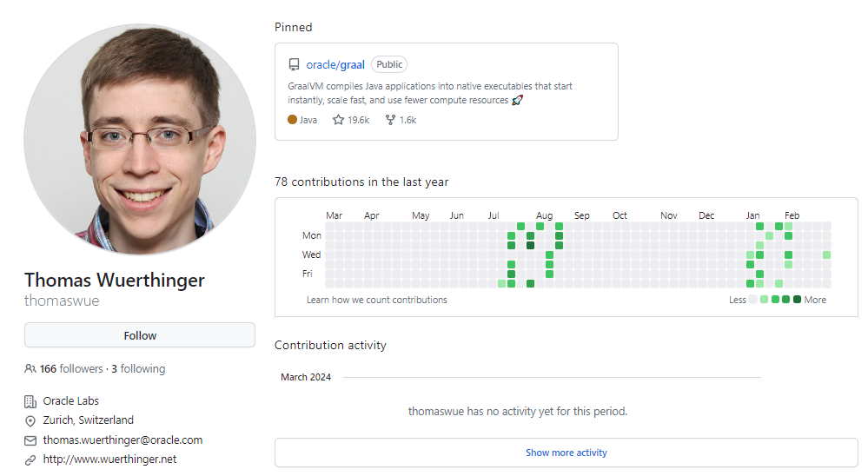This screenshot has width=868, height=476.
Task: Open the 3 following list
Action: pos(138,368)
